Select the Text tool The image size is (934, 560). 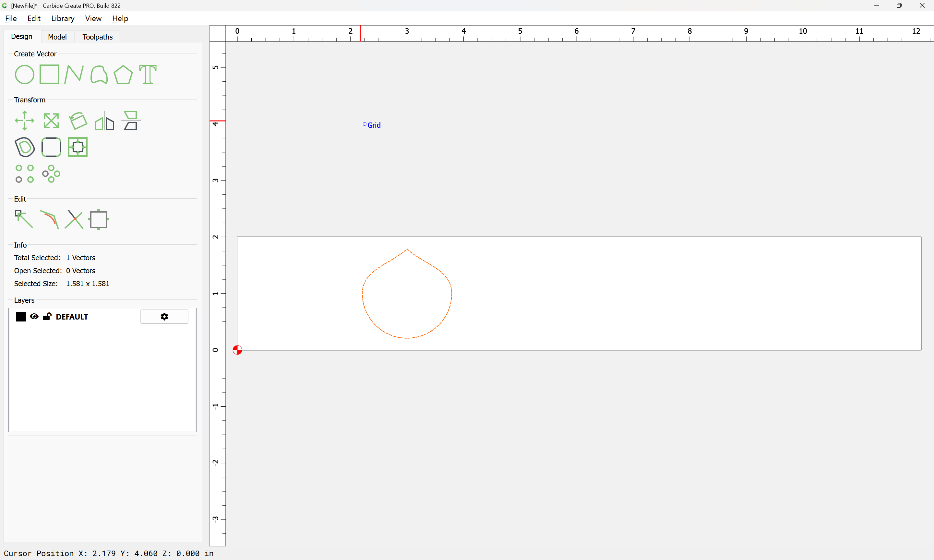[148, 74]
